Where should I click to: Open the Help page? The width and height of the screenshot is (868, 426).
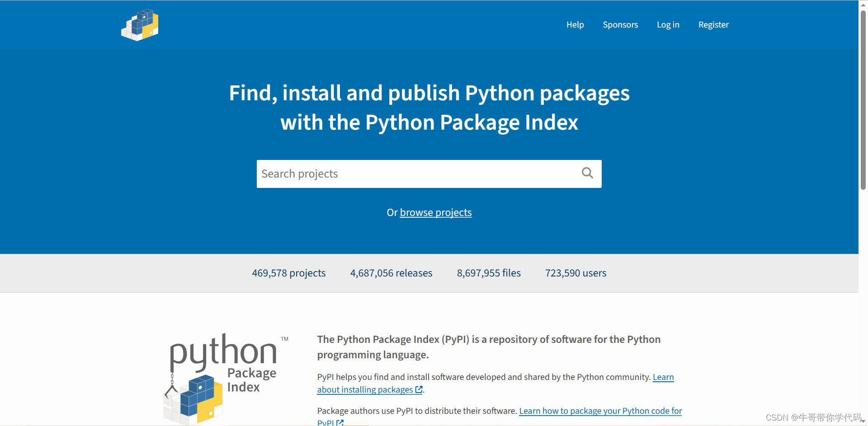click(x=575, y=25)
